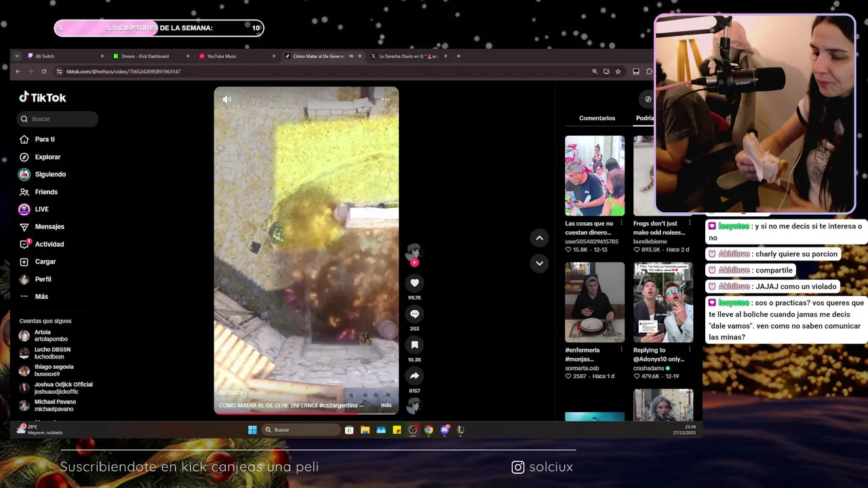This screenshot has height=488, width=868.
Task: Open the zoom magnifier icon in address bar
Action: [x=595, y=71]
